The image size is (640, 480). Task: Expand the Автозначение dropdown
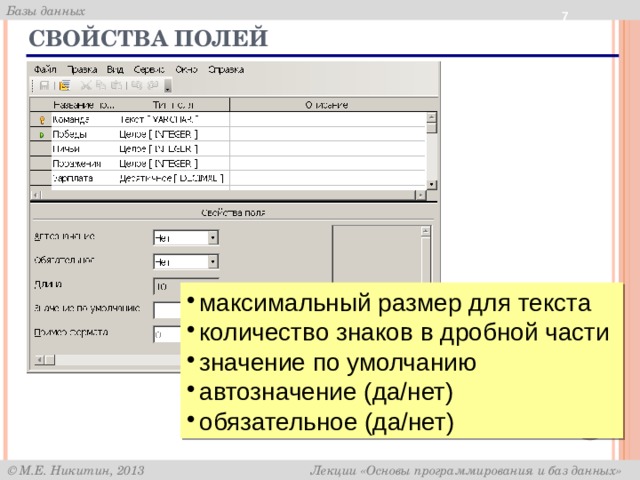pos(213,238)
